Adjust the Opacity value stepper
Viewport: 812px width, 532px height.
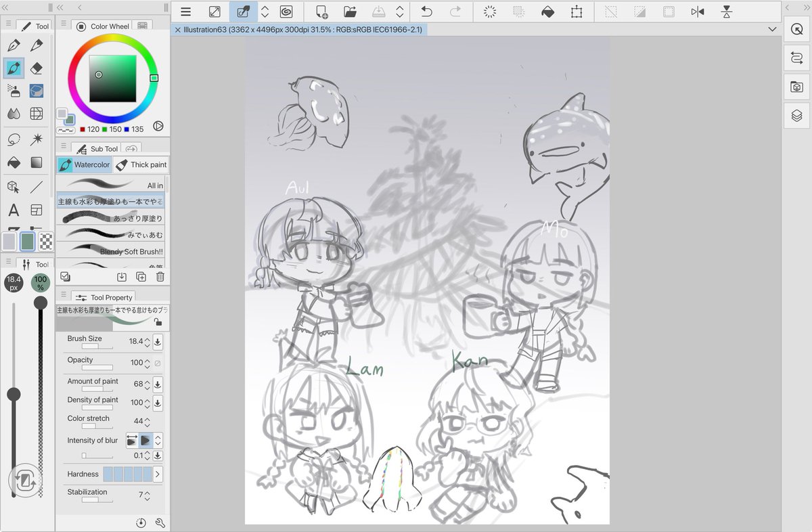click(147, 363)
